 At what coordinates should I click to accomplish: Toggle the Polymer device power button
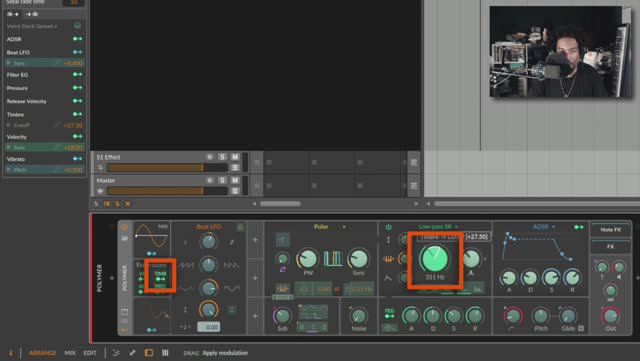124,227
